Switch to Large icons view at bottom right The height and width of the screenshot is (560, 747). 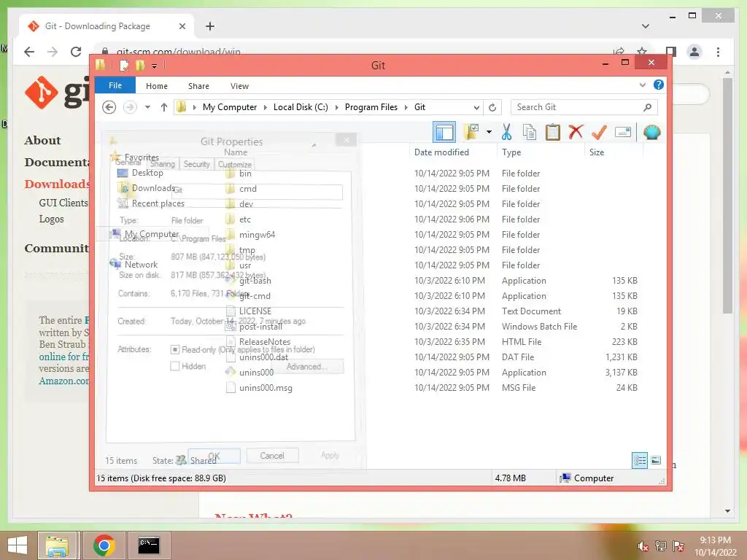pos(656,460)
